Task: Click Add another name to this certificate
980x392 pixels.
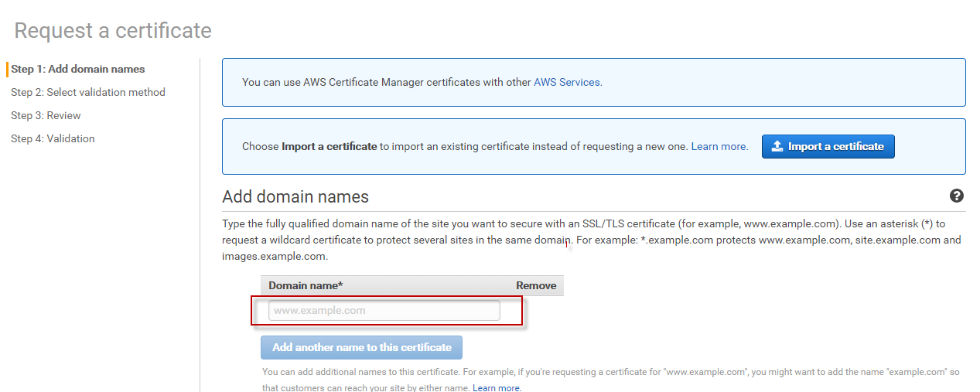Action: point(361,347)
